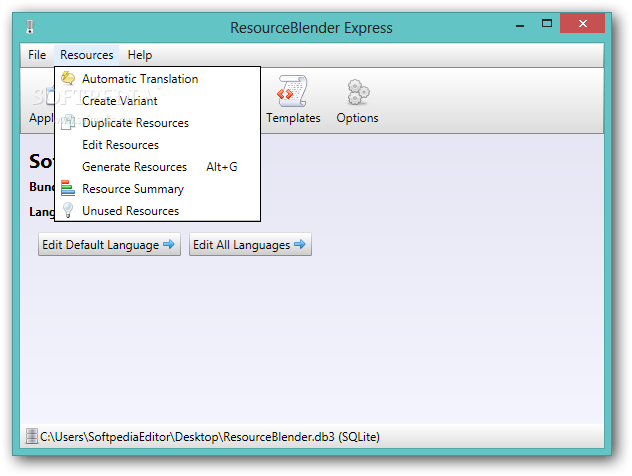Viewport: 632px width, 476px height.
Task: Open Options via the gears icon
Action: point(358,92)
